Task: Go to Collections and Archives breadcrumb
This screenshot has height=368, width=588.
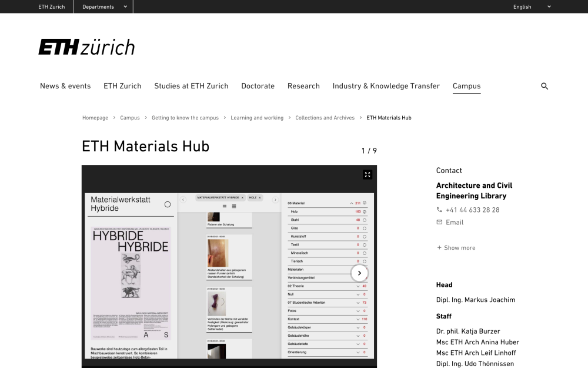Action: 325,118
